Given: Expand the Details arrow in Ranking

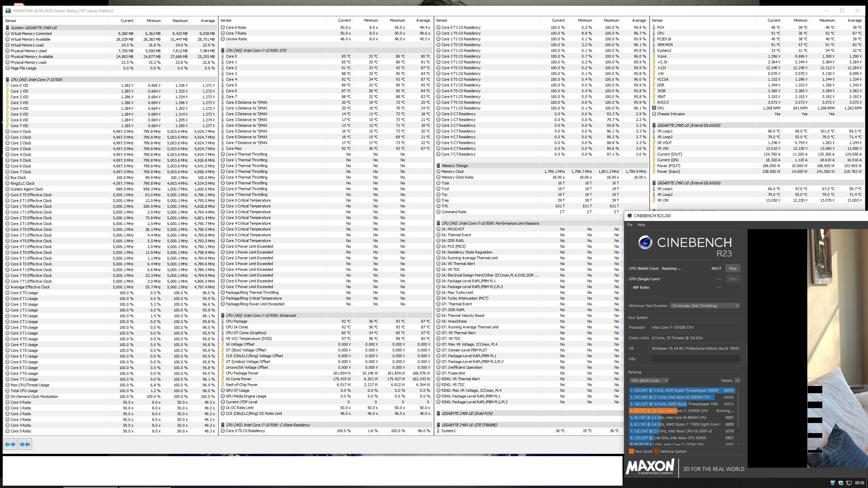Looking at the screenshot, I should coord(737,381).
